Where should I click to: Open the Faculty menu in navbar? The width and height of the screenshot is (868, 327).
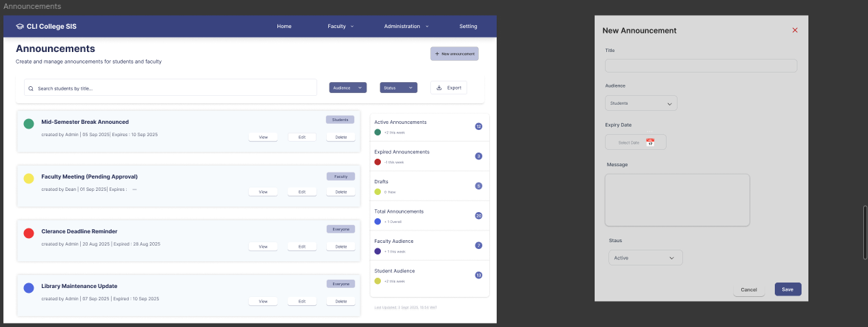[340, 27]
